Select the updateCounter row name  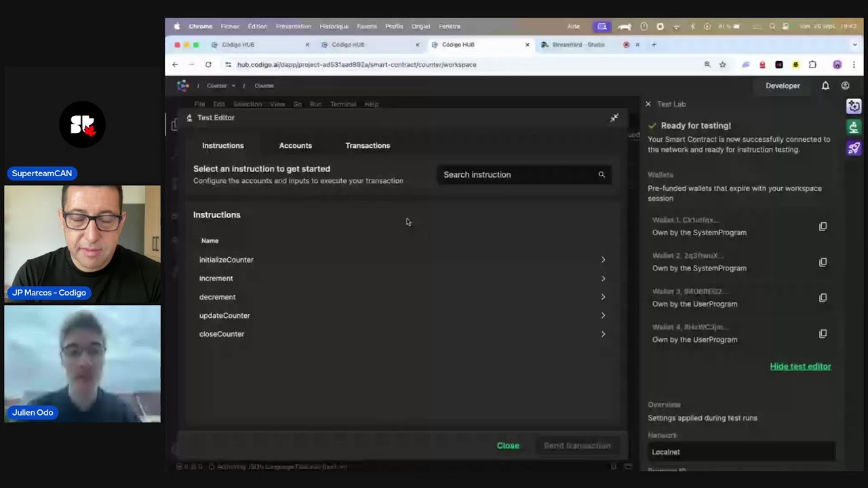coord(224,315)
